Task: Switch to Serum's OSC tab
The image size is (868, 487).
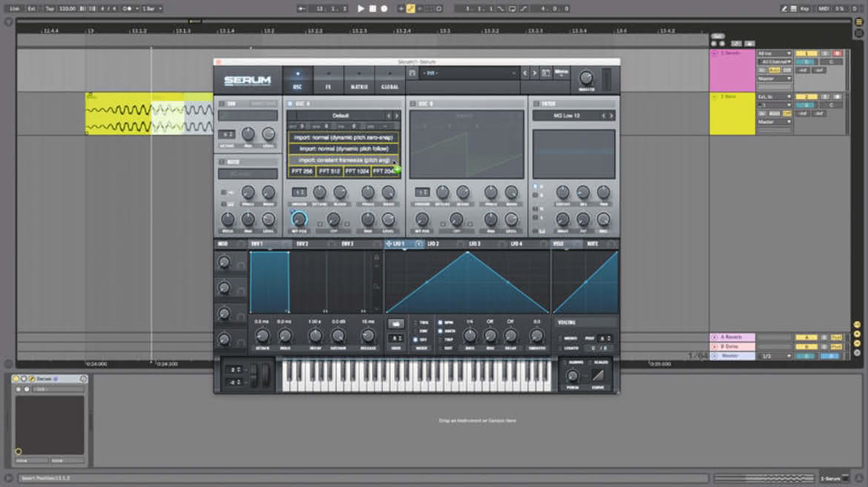Action: 297,80
